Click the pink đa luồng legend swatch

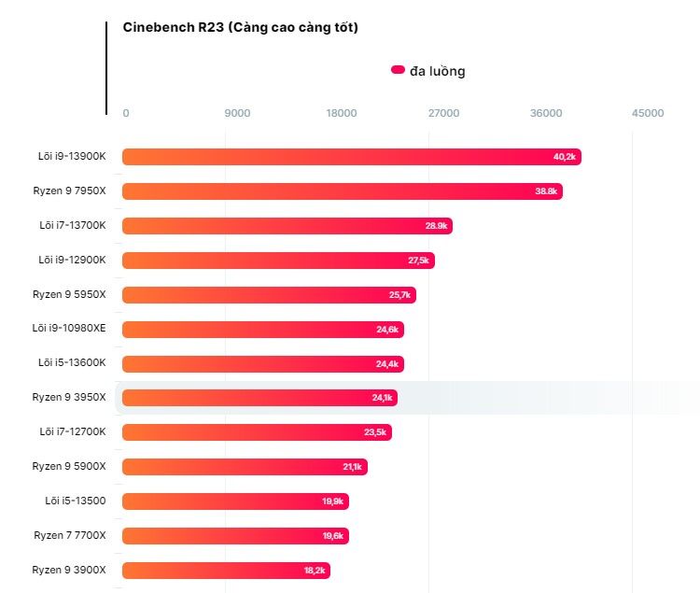(398, 70)
